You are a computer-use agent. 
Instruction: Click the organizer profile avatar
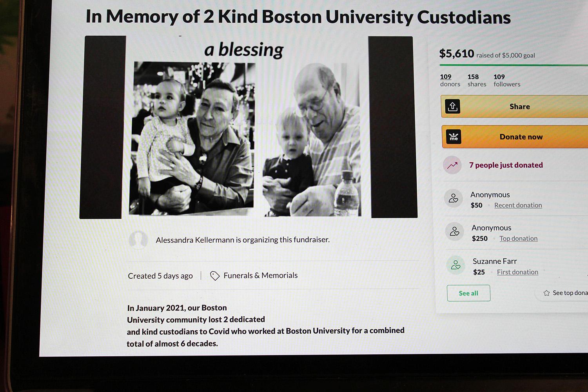(138, 240)
